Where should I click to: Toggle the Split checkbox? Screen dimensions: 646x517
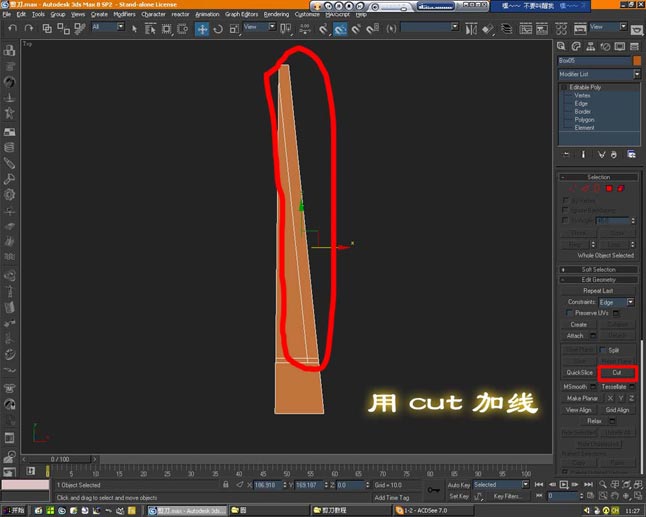[x=603, y=350]
